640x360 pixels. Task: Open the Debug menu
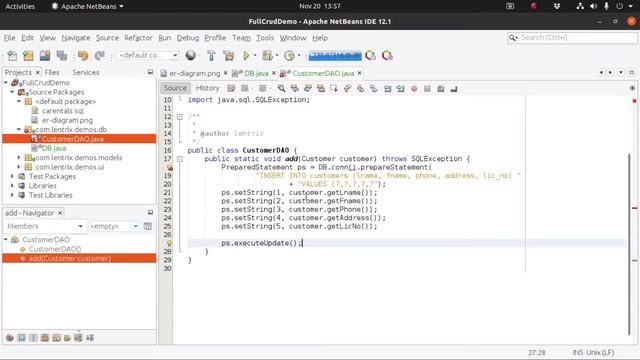[x=188, y=38]
